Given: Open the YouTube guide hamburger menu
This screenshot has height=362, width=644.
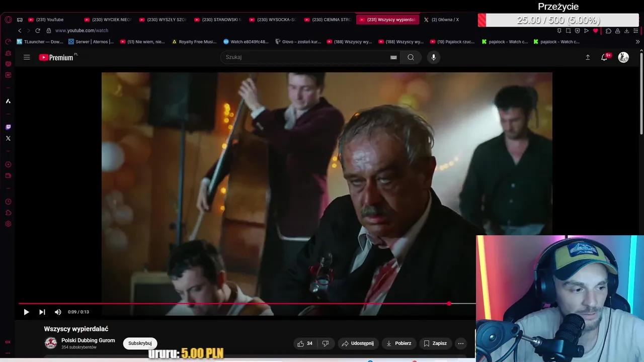Looking at the screenshot, I should point(27,57).
